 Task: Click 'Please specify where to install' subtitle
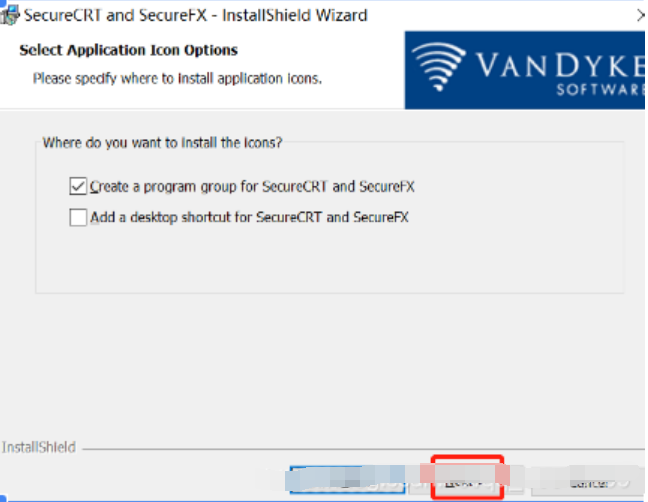tap(177, 79)
